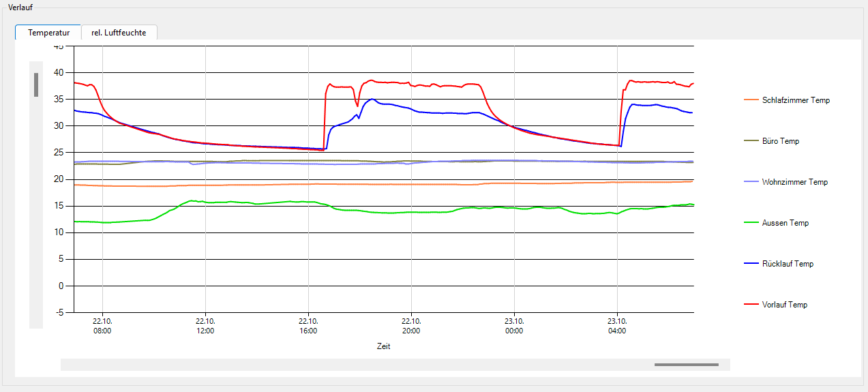Click the horizontal time scrollbar thumb
Screen dimensions: 868x392
coord(686,365)
